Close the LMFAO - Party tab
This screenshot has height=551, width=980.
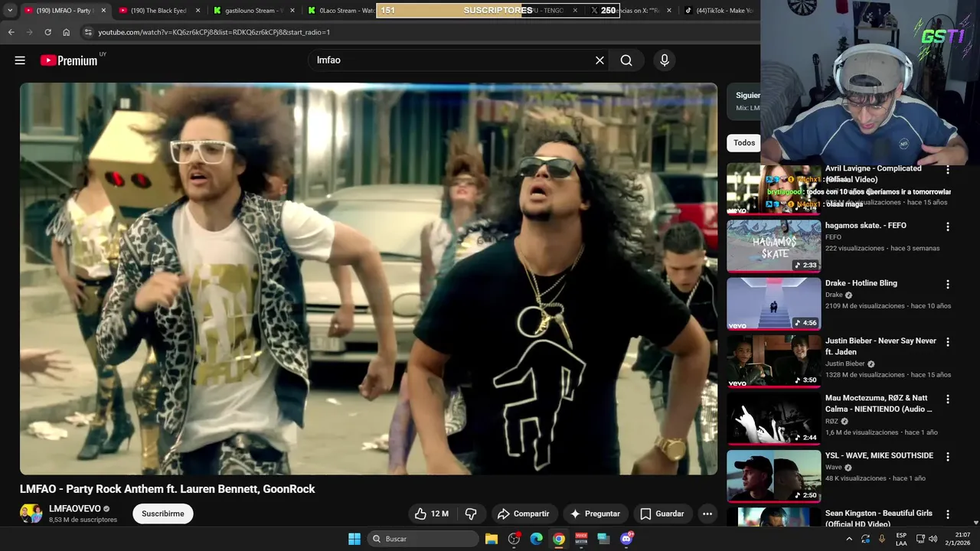click(103, 11)
